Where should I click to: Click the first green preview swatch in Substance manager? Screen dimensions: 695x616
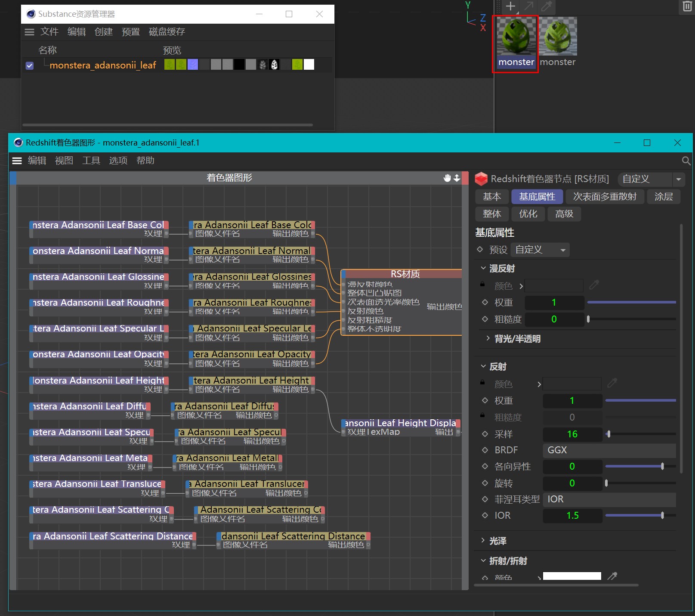coord(170,65)
